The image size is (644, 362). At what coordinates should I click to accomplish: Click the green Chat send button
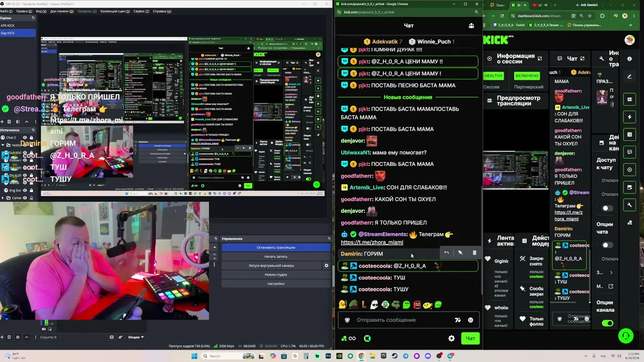(x=470, y=338)
